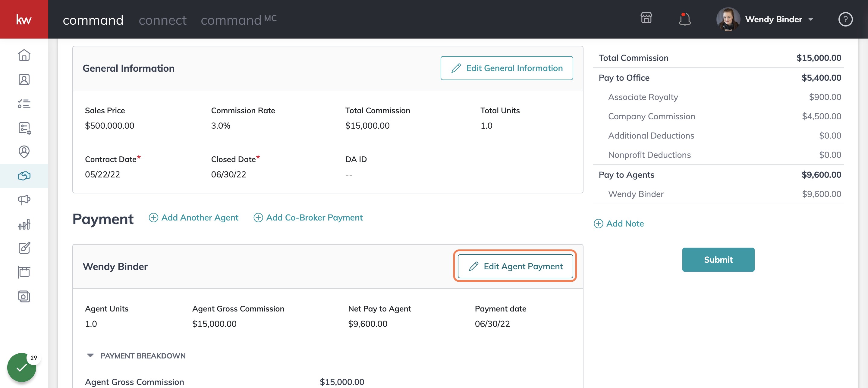The image size is (868, 388).
Task: Switch to the command MC tab
Action: pyautogui.click(x=239, y=20)
